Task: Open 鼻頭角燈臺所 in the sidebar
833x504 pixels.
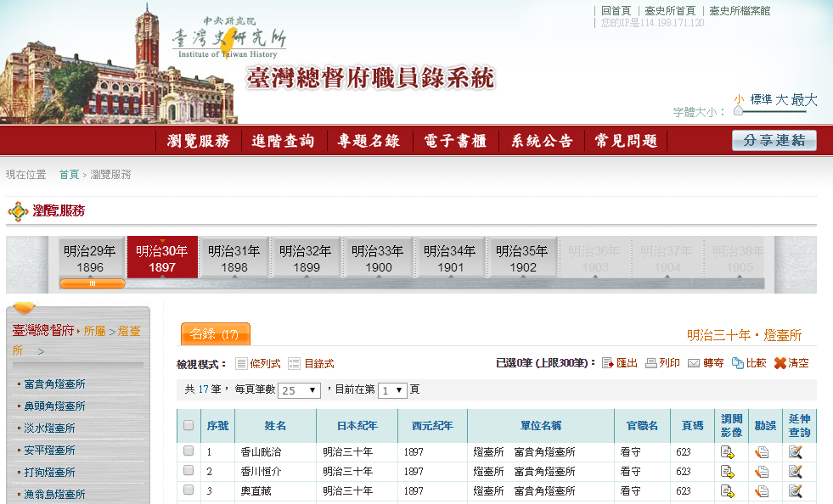Action: point(54,406)
